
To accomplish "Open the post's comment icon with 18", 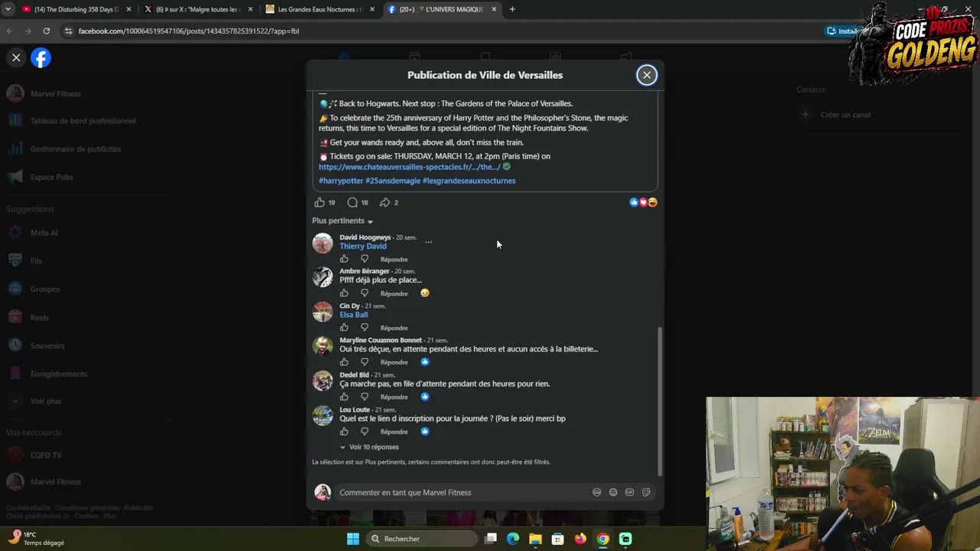I will coord(352,203).
